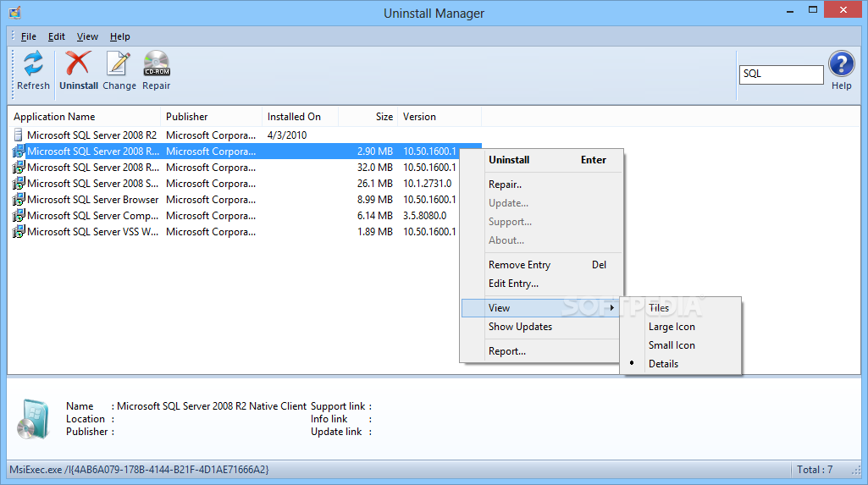Viewport: 868px width, 485px height.
Task: Click the red X Uninstall toolbar icon
Action: (78, 63)
